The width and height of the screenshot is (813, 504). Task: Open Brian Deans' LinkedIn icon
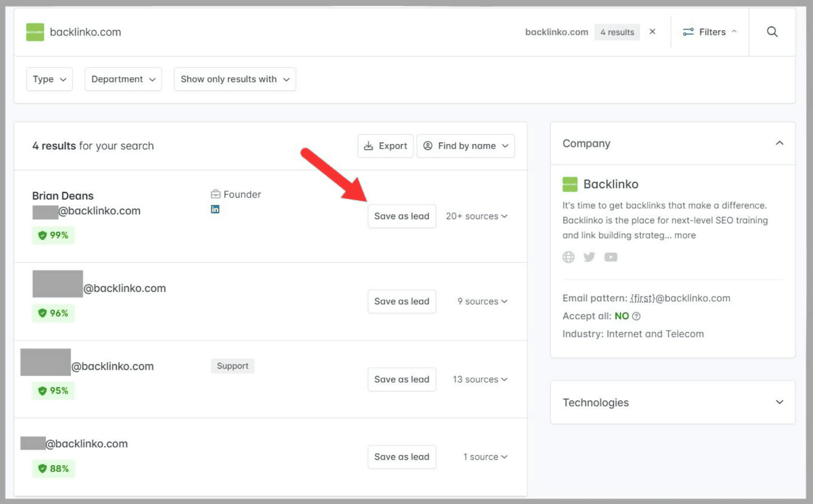(x=215, y=209)
